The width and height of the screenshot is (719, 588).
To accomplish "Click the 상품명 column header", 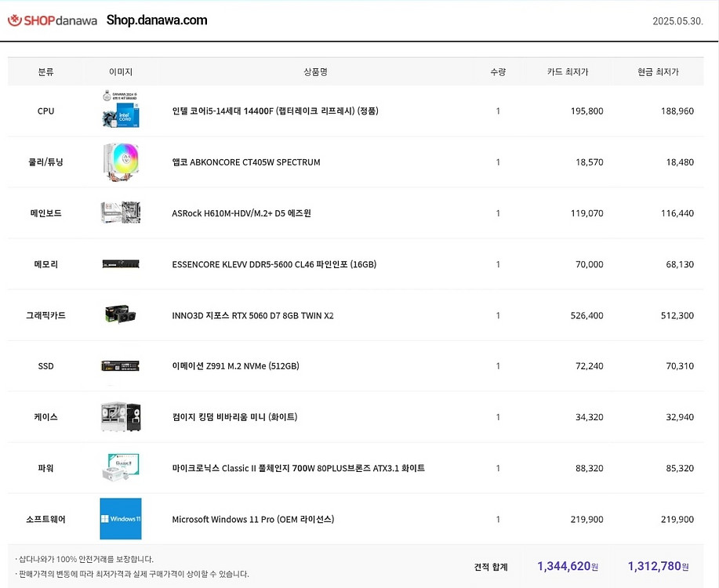I will (x=315, y=71).
